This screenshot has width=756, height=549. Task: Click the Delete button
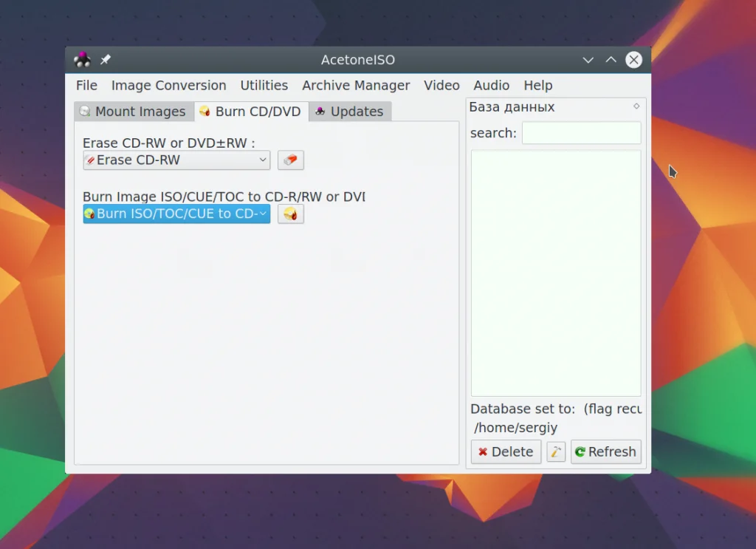pyautogui.click(x=506, y=451)
